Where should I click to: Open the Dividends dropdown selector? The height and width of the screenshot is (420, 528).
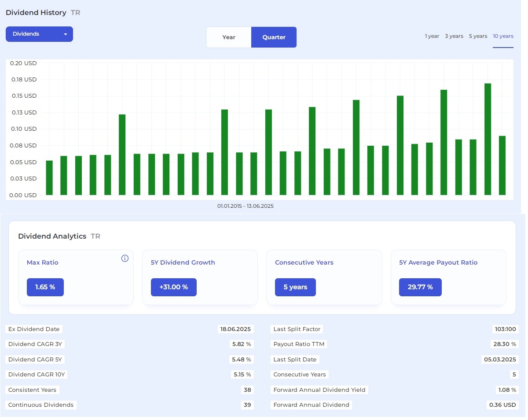39,34
